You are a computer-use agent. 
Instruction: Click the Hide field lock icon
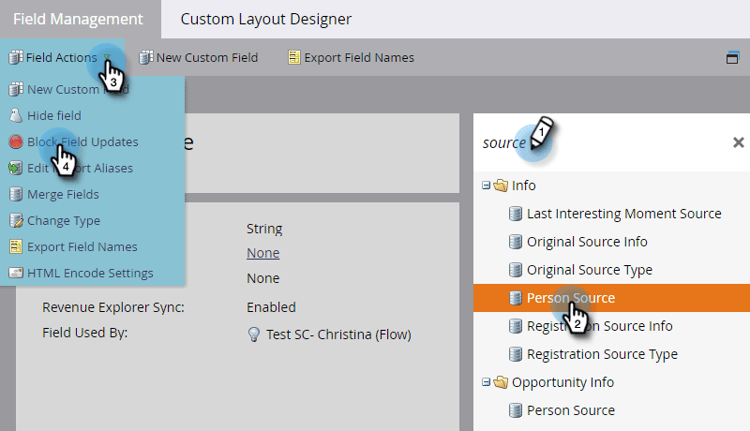tap(15, 116)
